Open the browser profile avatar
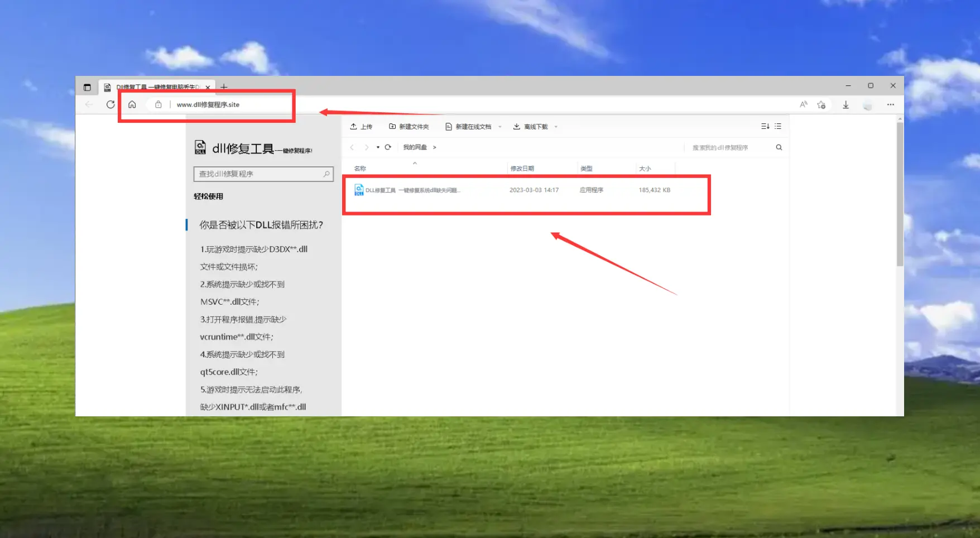The width and height of the screenshot is (980, 538). (x=867, y=105)
